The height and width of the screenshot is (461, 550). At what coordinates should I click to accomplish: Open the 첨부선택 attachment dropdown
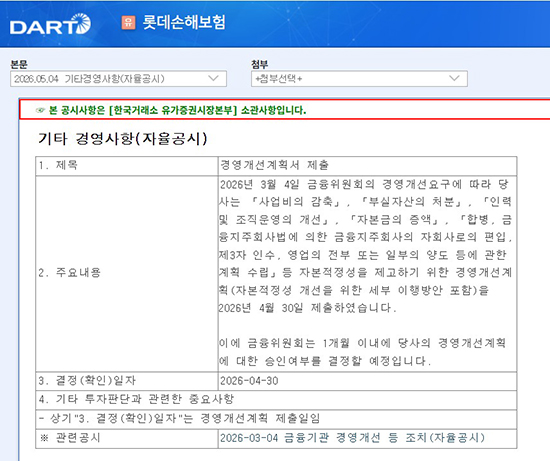[x=359, y=79]
